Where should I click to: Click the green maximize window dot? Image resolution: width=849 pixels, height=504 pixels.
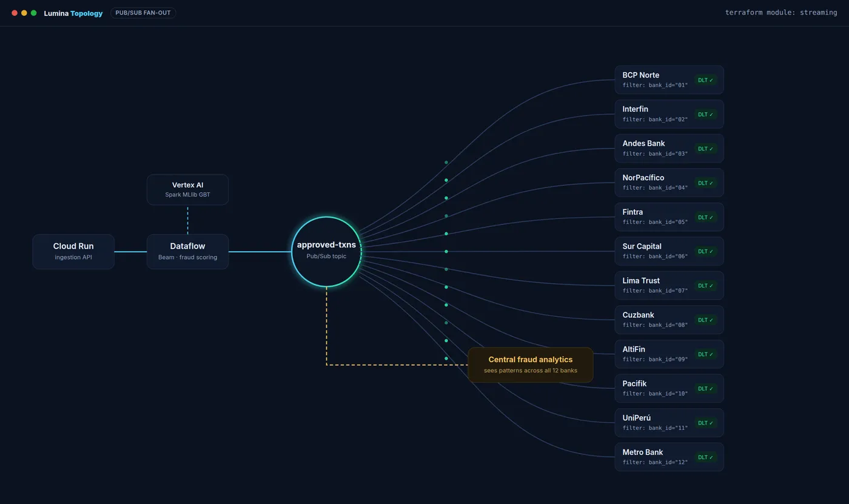(33, 13)
